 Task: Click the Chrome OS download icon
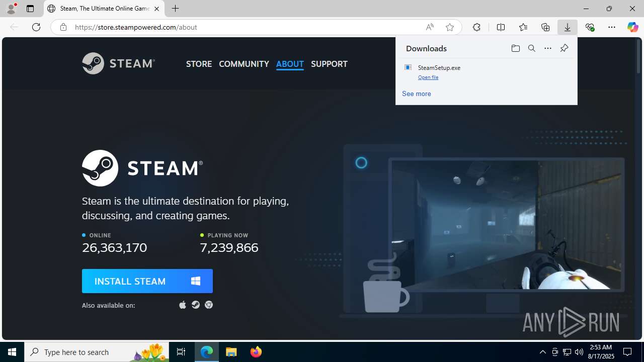209,305
